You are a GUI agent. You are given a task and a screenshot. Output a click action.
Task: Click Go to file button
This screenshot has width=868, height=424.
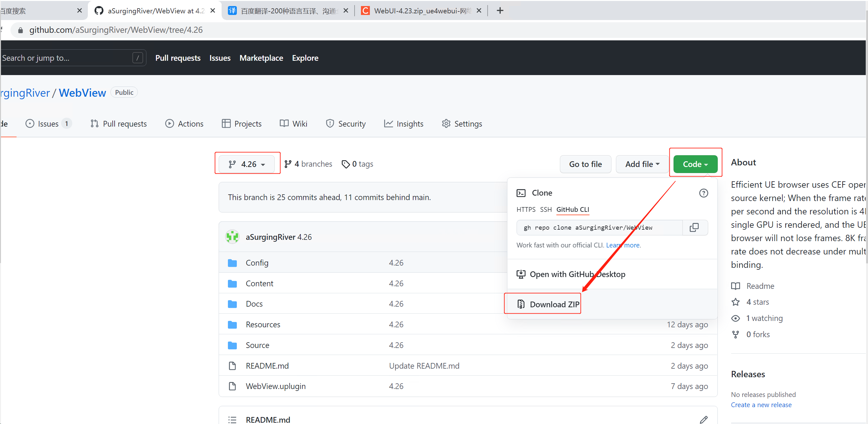pos(585,164)
